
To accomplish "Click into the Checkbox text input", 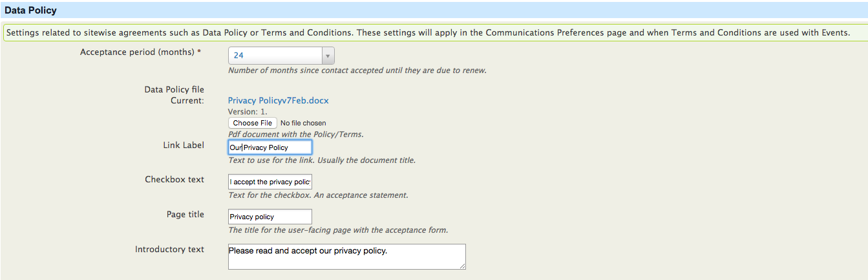I will (270, 182).
